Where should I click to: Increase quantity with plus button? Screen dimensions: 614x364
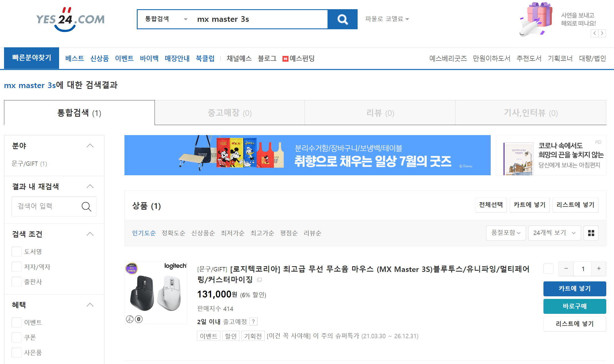pos(599,268)
